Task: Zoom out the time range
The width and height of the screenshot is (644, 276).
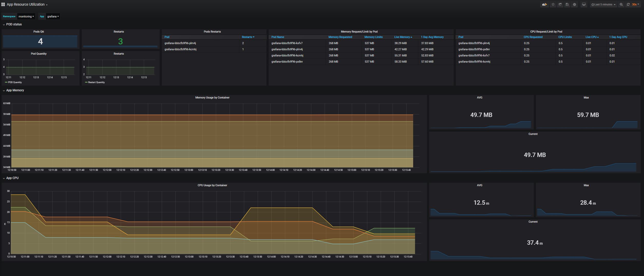Action: tap(621, 4)
